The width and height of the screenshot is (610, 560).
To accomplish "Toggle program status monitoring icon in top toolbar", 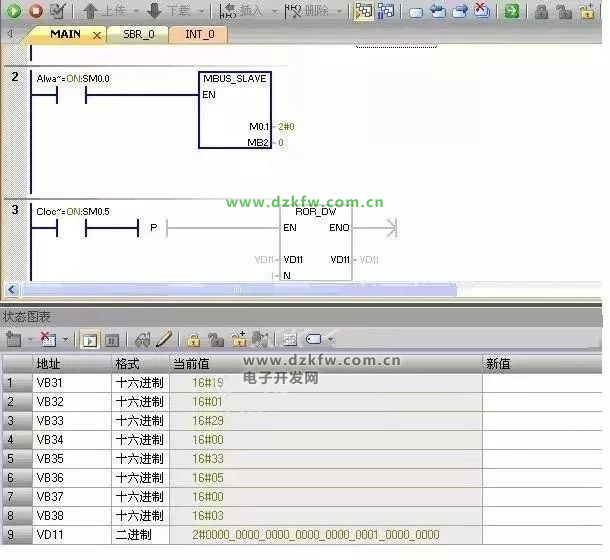I will pyautogui.click(x=363, y=11).
